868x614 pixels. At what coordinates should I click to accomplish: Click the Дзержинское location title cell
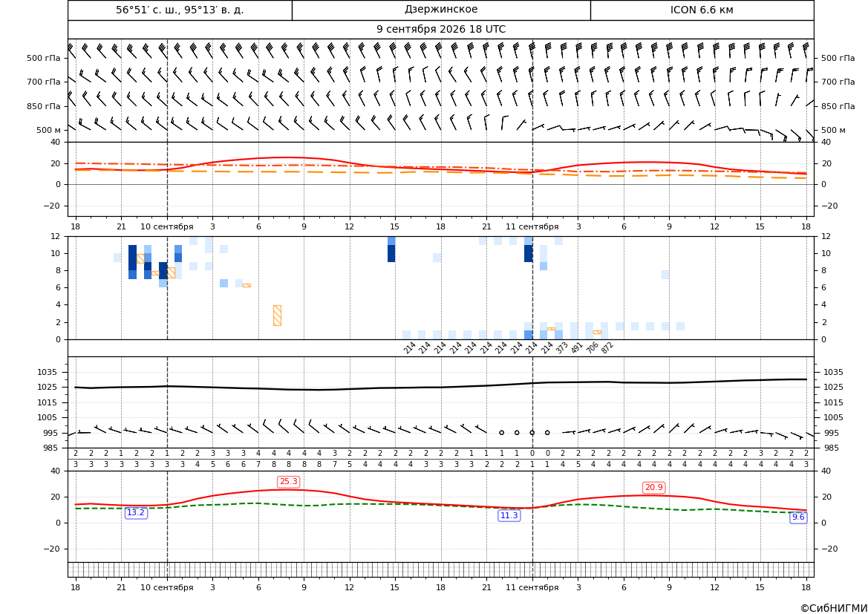tap(440, 10)
